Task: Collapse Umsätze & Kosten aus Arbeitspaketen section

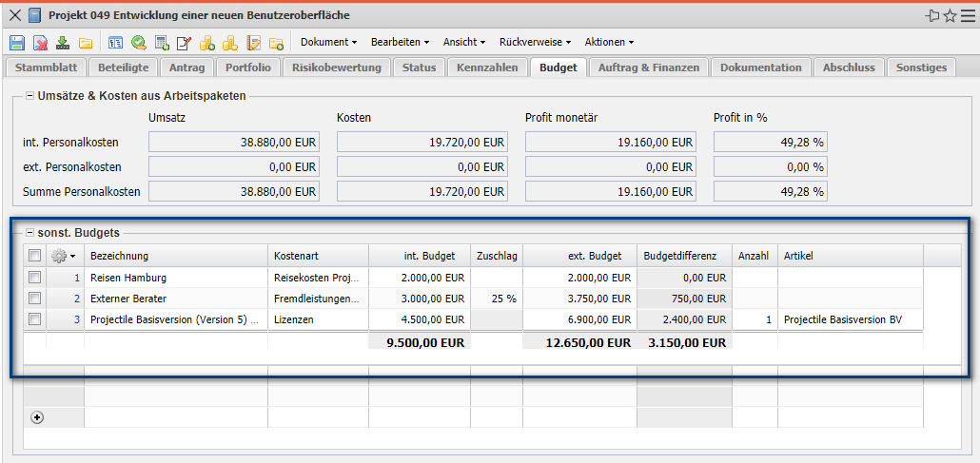Action: point(29,95)
